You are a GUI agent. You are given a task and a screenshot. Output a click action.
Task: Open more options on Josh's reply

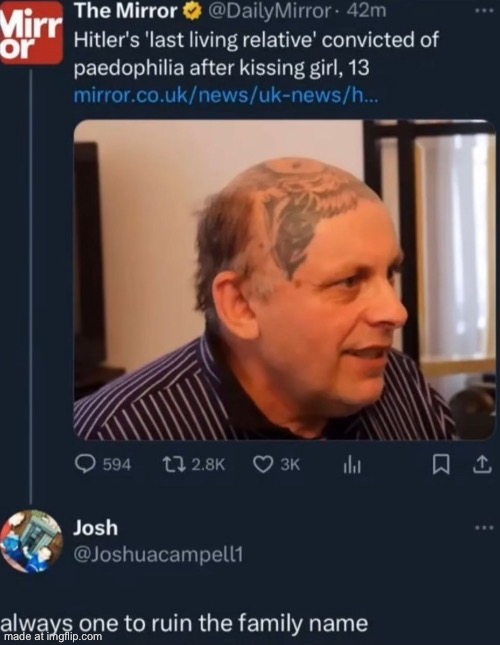[484, 527]
